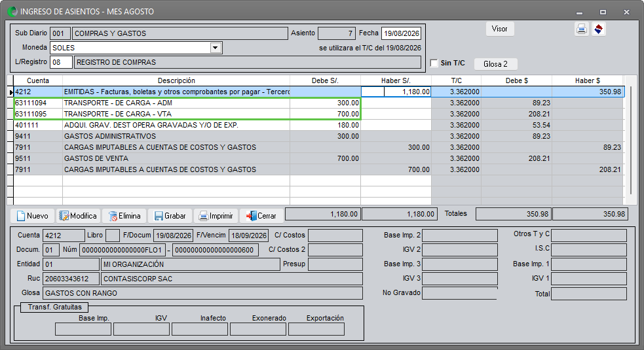Click the F/Vencim date field
644x350 pixels.
click(248, 236)
